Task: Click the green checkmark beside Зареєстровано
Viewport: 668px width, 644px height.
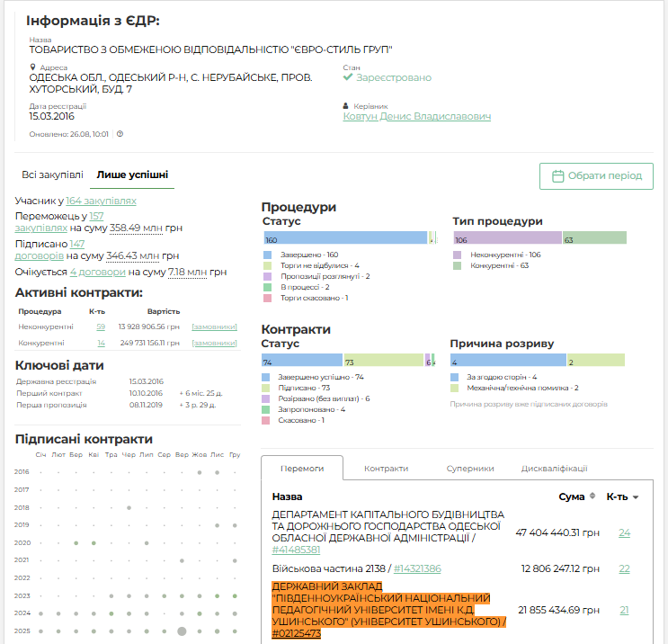Action: tap(348, 77)
